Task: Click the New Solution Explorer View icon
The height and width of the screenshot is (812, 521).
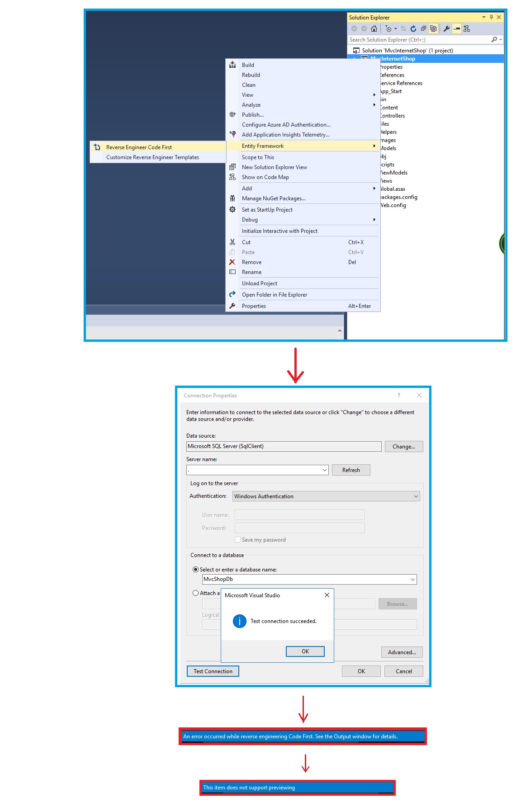Action: point(232,167)
